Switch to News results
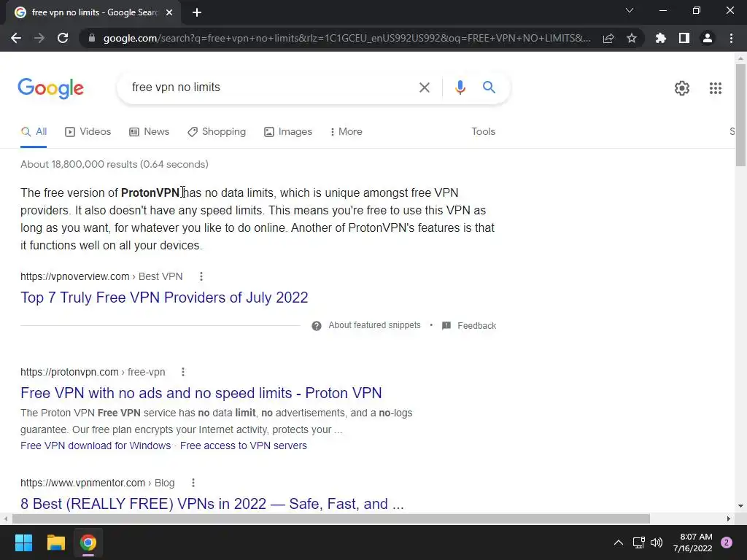This screenshot has width=747, height=560. pos(149,132)
